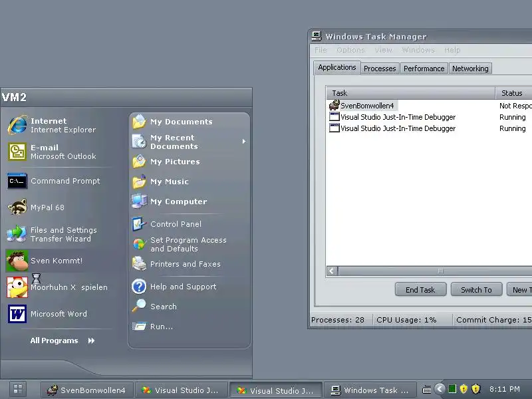532x399 pixels.
Task: Open the Command Prompt icon
Action: 17,181
